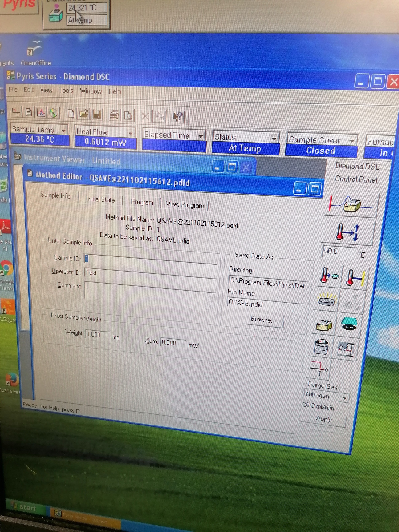Click the File Name field QSAVE.pdid
Image resolution: width=399 pixels, height=532 pixels.
click(x=266, y=304)
